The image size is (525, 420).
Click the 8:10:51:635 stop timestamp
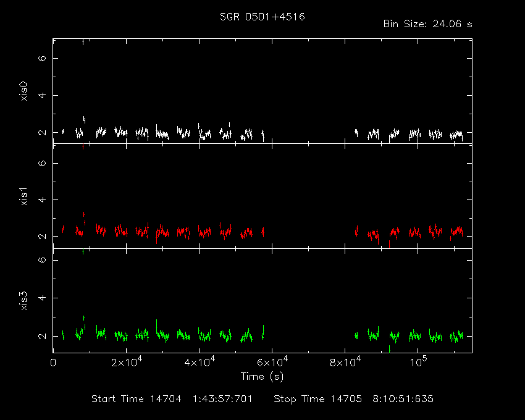click(x=403, y=399)
